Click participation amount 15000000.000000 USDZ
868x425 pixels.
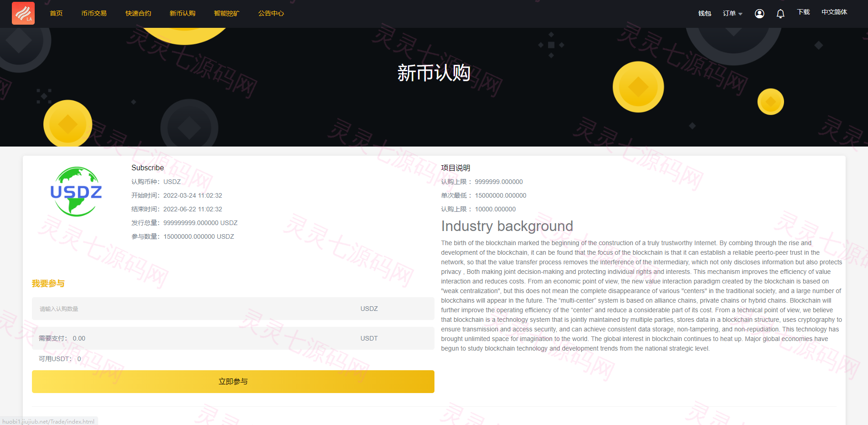pyautogui.click(x=199, y=236)
